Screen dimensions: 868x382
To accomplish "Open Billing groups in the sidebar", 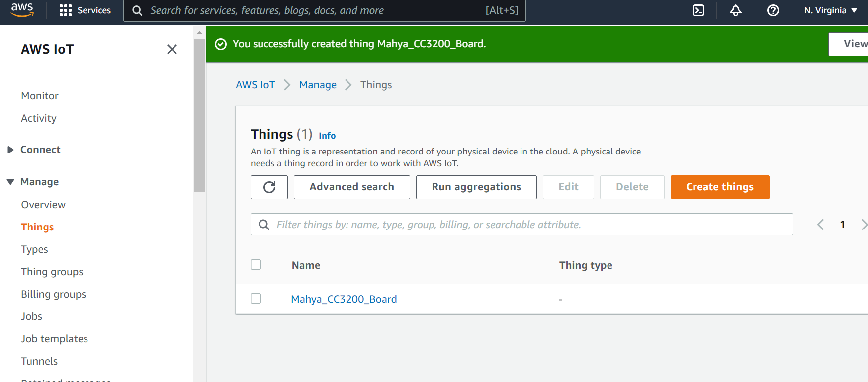I will coord(54,294).
